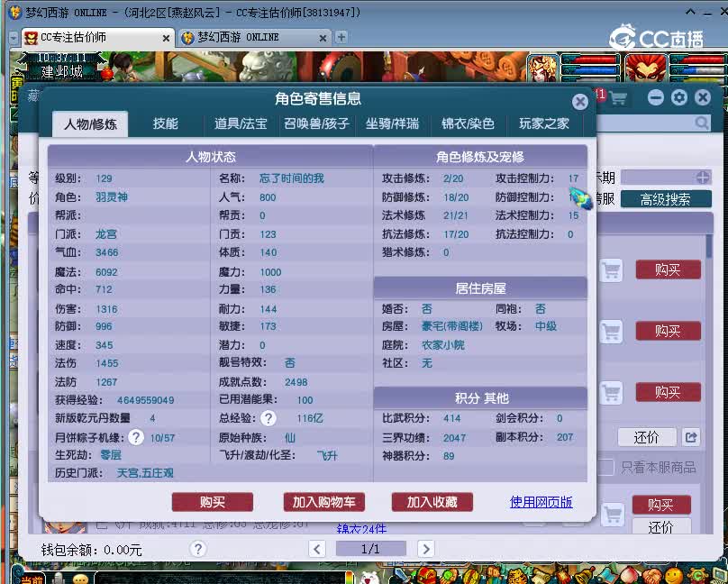Toggle 只看本服商品 checkbox
The image size is (728, 584).
pos(605,467)
